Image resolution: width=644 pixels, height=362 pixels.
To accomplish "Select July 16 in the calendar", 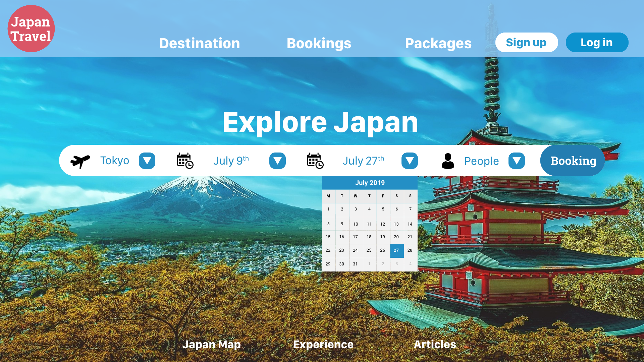I will [342, 237].
